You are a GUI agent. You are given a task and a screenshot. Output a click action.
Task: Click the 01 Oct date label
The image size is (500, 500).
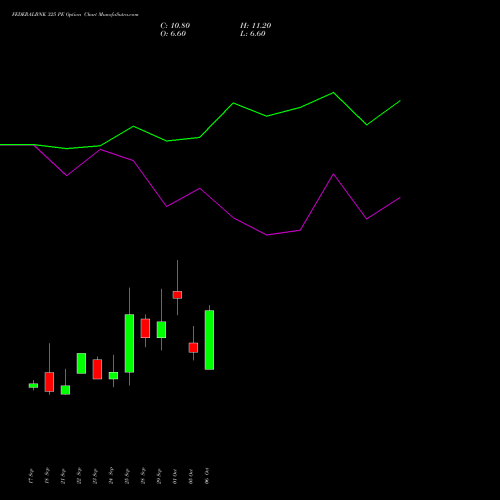175,476
